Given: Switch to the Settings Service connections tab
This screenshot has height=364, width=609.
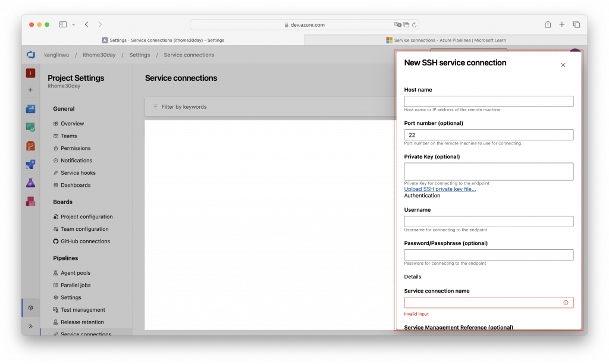Looking at the screenshot, I should (163, 40).
